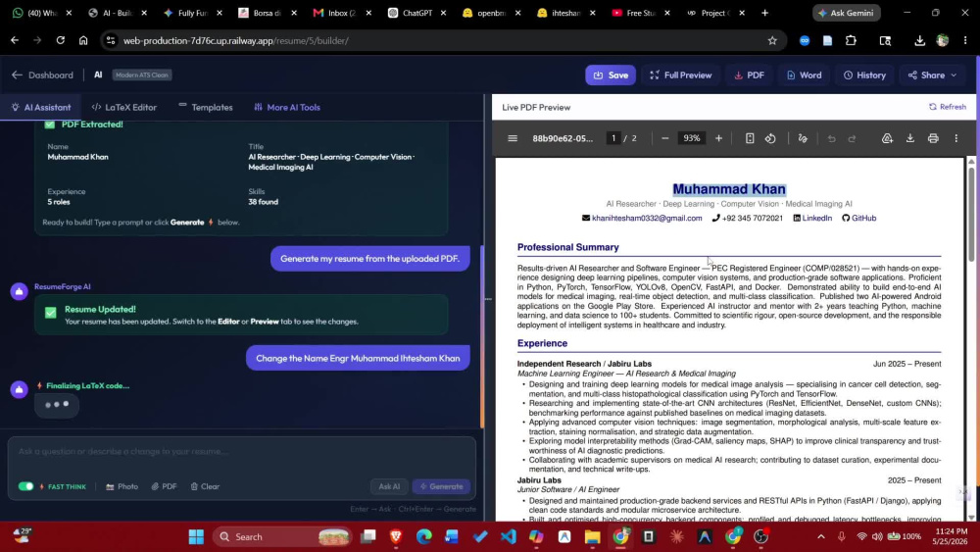Open the Templates tab
This screenshot has width=980, height=552.
[x=206, y=108]
